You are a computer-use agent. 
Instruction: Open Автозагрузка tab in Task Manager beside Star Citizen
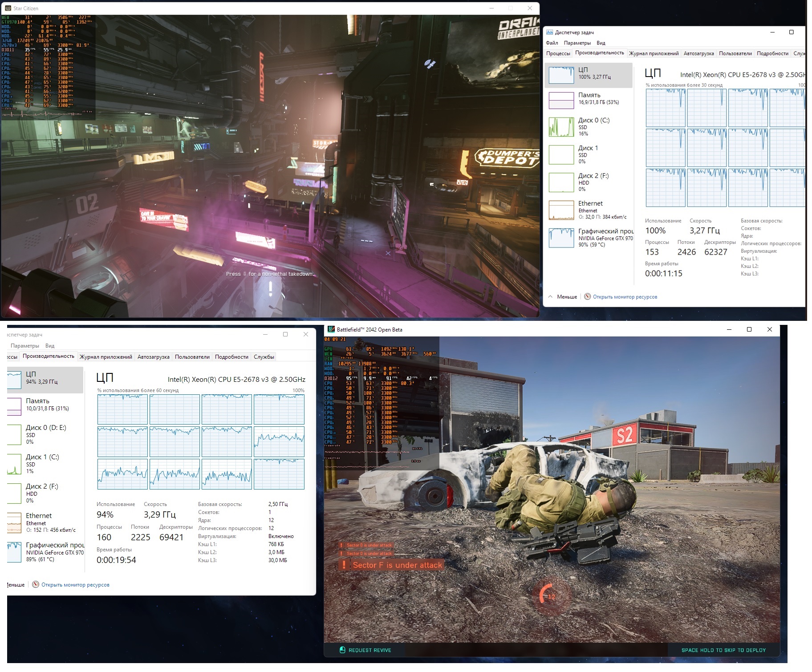pyautogui.click(x=698, y=53)
